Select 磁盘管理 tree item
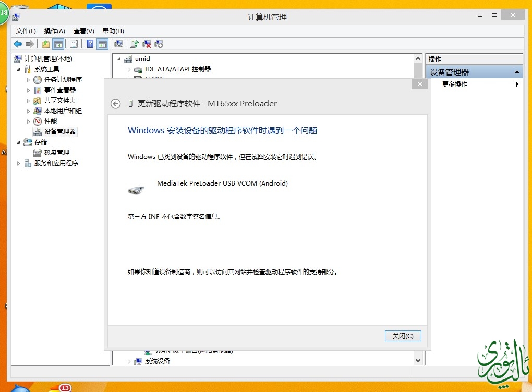The width and height of the screenshot is (532, 392). tap(57, 153)
